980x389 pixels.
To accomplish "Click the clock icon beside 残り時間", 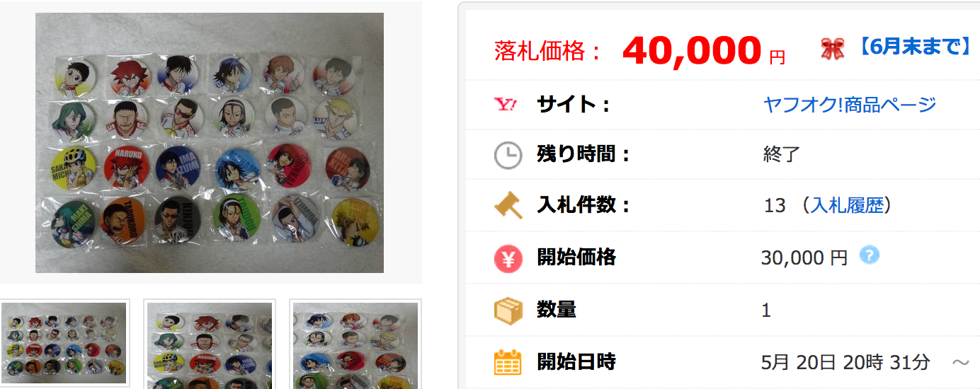I will point(508,155).
